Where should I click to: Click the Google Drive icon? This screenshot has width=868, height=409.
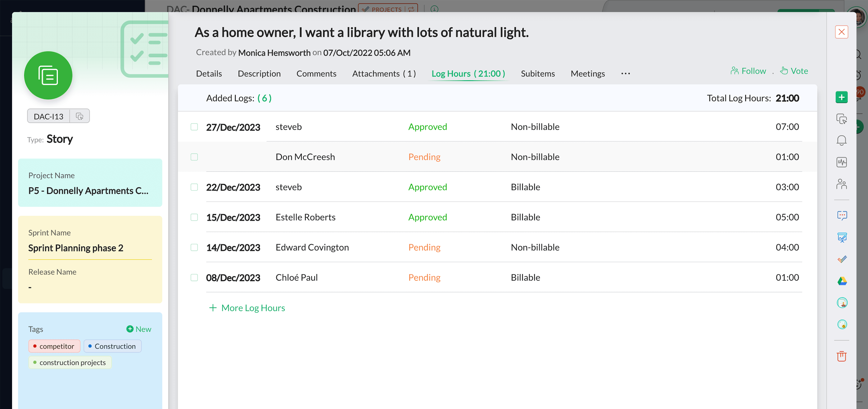[x=842, y=281]
